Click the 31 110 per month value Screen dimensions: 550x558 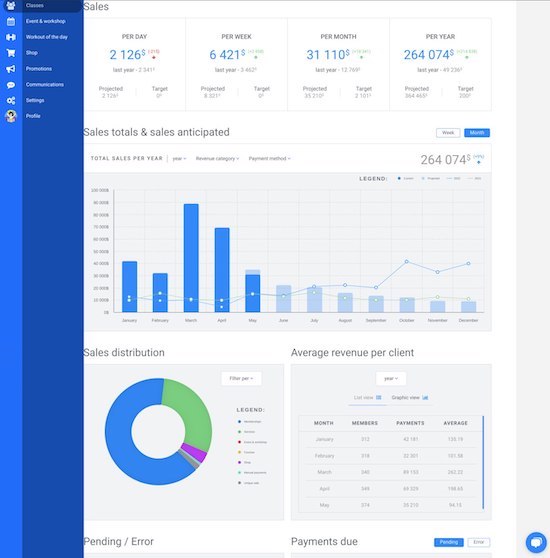pos(328,55)
